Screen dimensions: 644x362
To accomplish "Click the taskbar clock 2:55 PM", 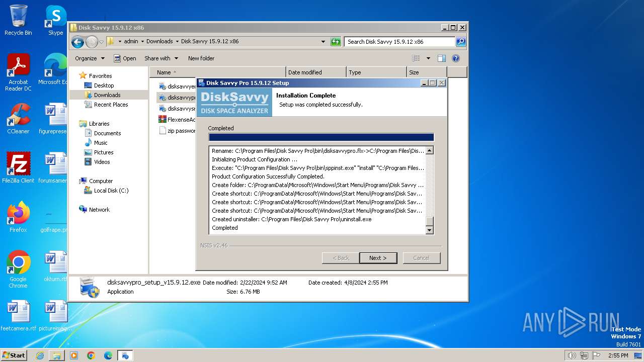I will point(618,355).
